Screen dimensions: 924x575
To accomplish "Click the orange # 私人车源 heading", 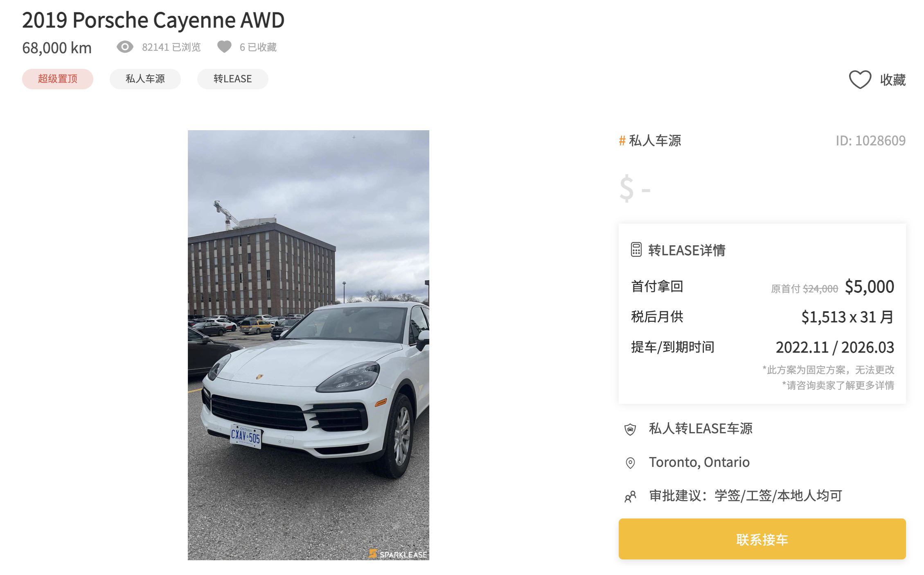I will click(x=650, y=140).
